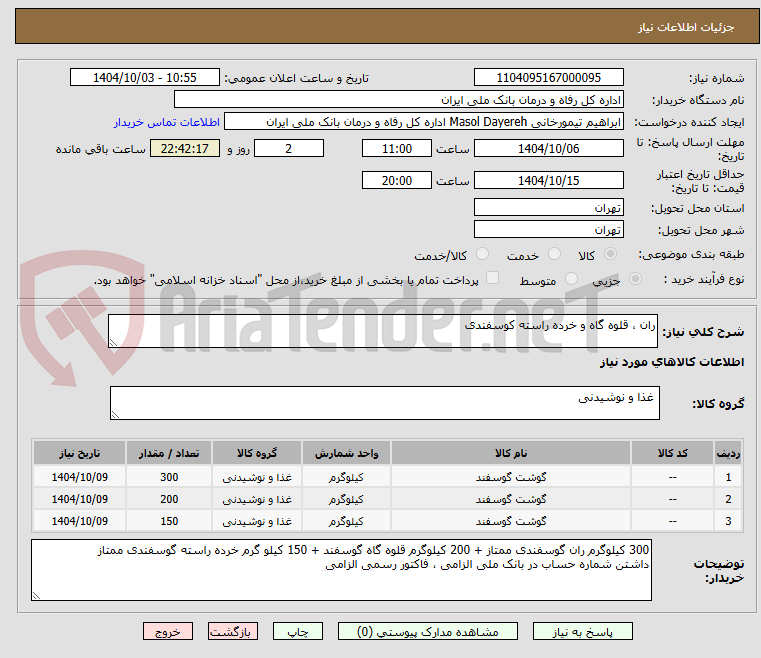
Task: Open اطلاعات تماس خریدار link
Action: click(x=166, y=122)
